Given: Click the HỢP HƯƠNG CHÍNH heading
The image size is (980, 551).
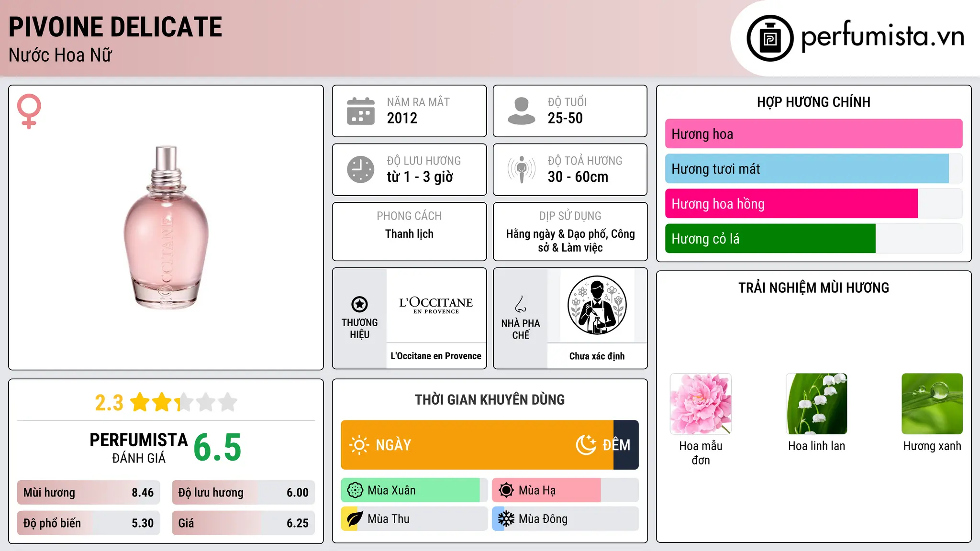Looking at the screenshot, I should click(813, 102).
